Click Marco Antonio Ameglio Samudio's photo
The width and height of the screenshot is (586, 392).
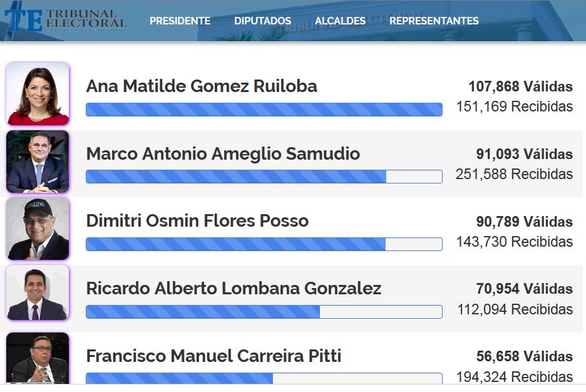(38, 162)
